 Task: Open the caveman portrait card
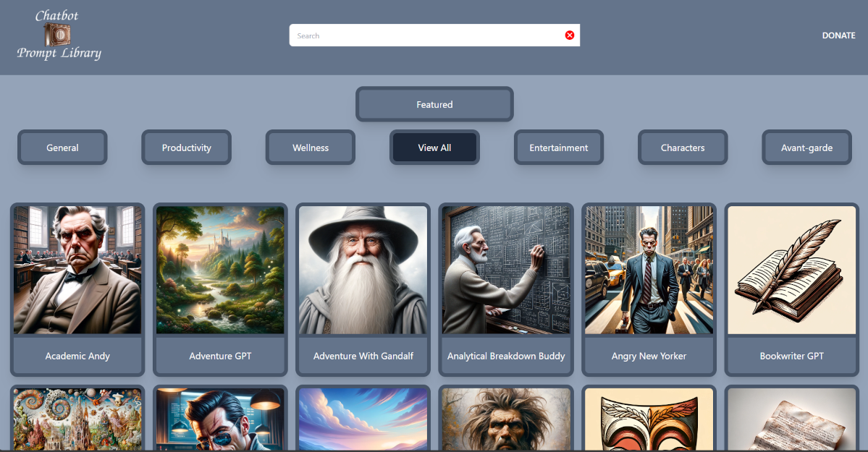(x=506, y=419)
